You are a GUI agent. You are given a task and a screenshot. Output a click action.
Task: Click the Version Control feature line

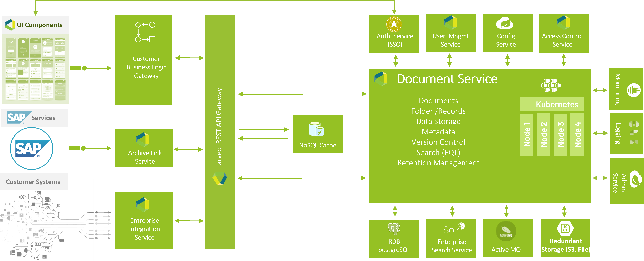click(438, 142)
